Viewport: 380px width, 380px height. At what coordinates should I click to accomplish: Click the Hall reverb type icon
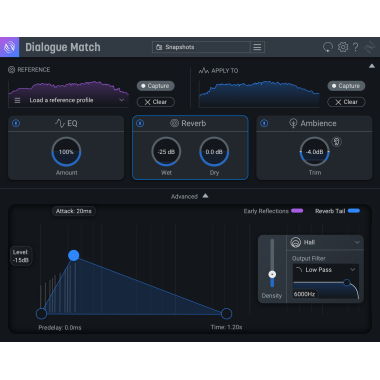point(296,242)
